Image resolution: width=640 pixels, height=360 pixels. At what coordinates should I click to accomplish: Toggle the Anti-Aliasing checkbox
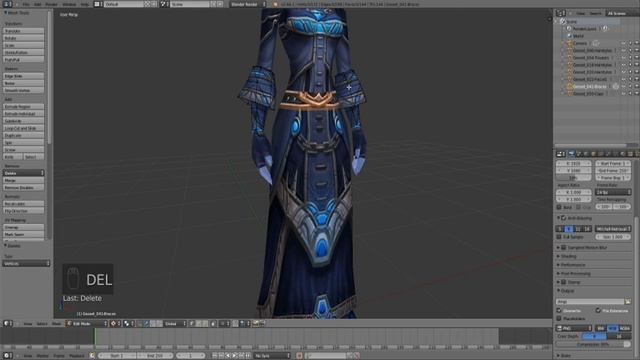tap(564, 218)
